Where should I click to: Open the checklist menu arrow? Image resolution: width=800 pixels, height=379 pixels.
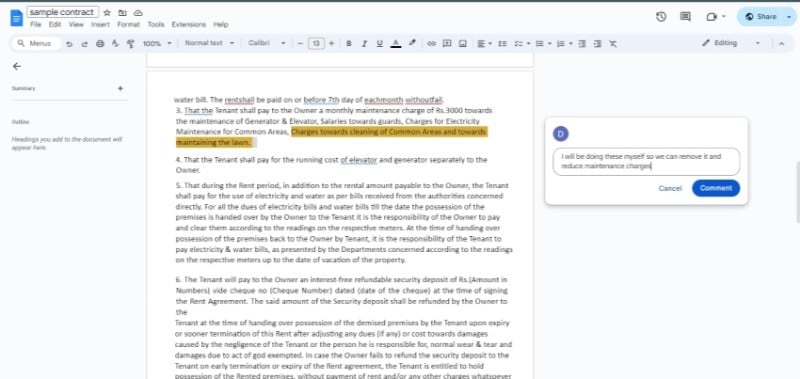pos(529,43)
